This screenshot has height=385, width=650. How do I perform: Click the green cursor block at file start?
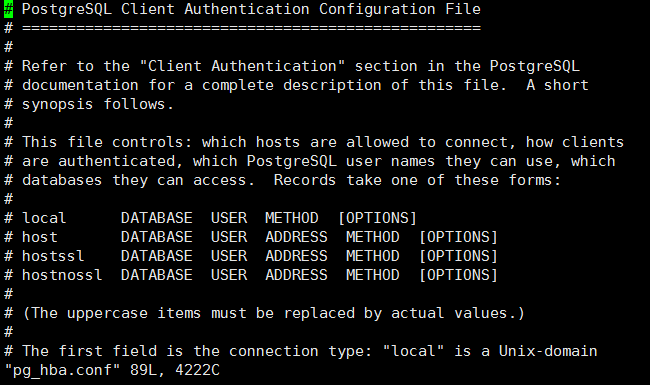(8, 9)
